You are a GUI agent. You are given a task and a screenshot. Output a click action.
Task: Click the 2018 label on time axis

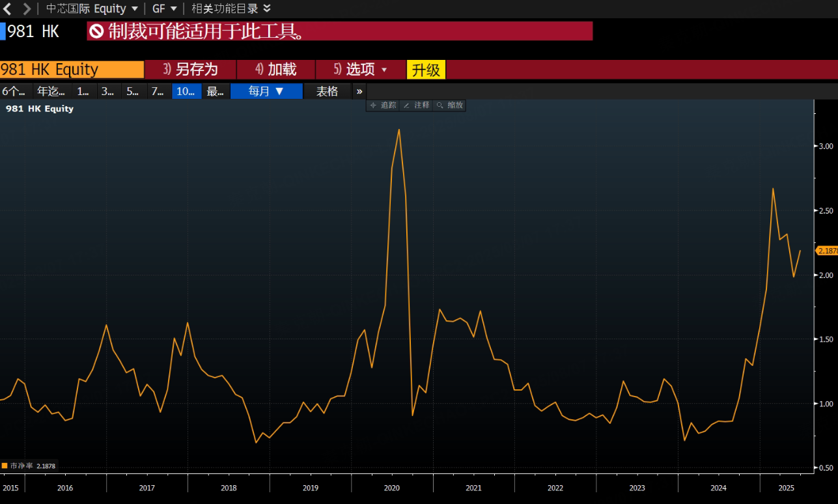[229, 488]
